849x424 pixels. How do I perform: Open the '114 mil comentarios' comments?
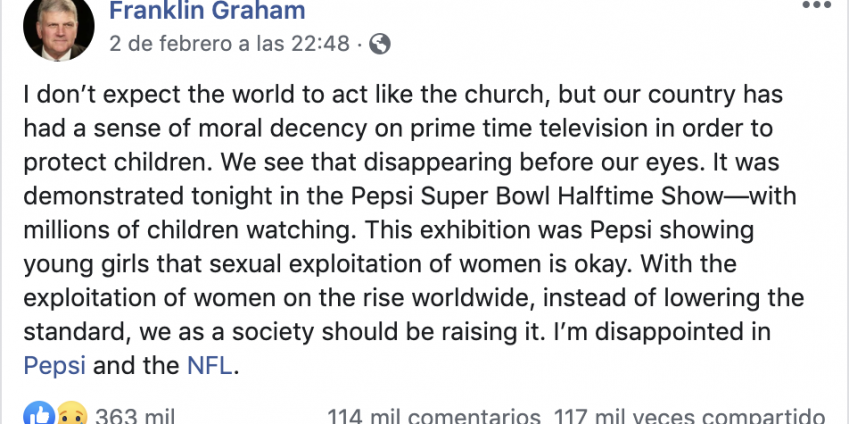431,415
